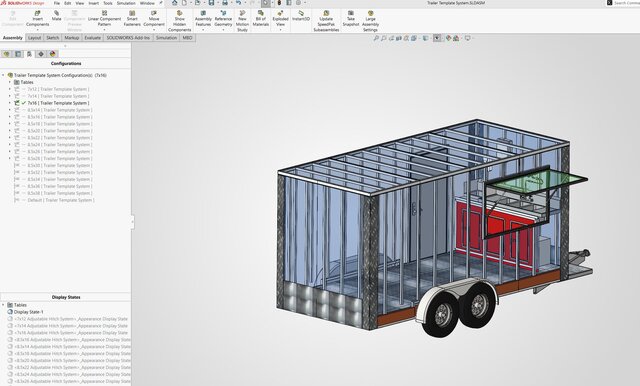
Task: Start a New Motion Study
Action: (x=242, y=21)
